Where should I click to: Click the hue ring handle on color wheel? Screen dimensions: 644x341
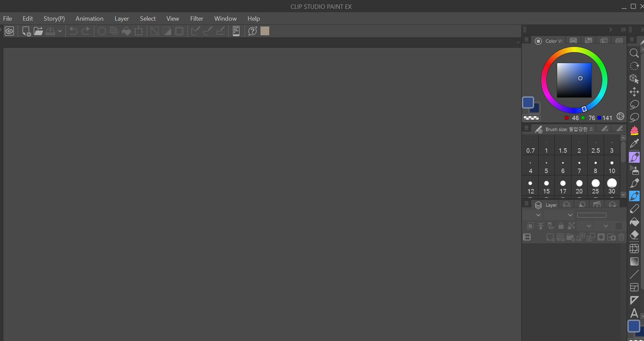coord(584,109)
